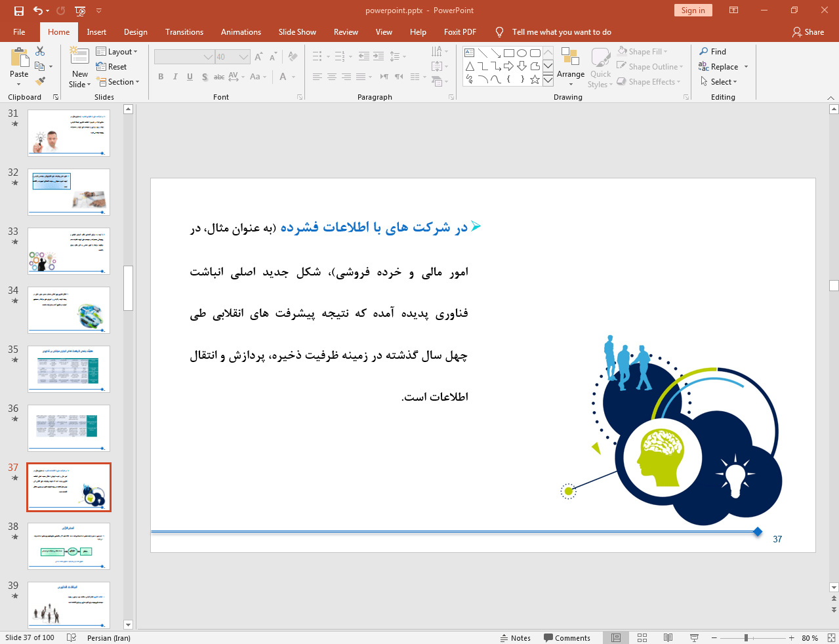
Task: Click the zoom slider handle
Action: [x=746, y=638]
